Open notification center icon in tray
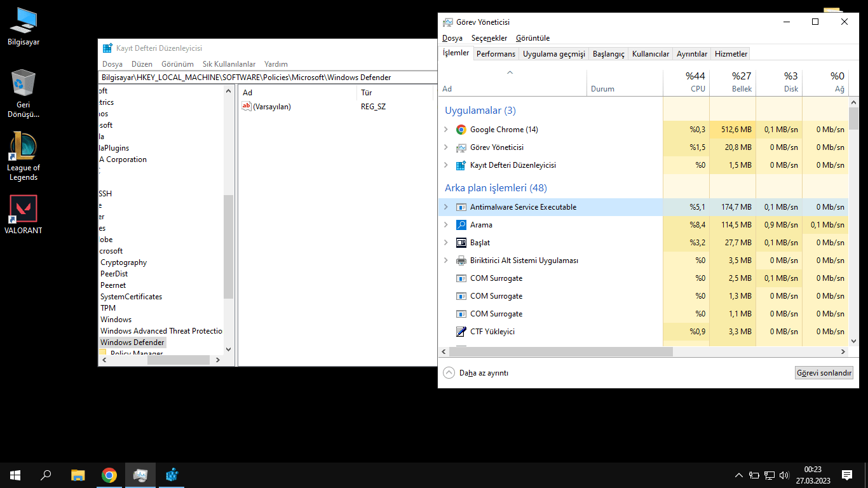 847,475
